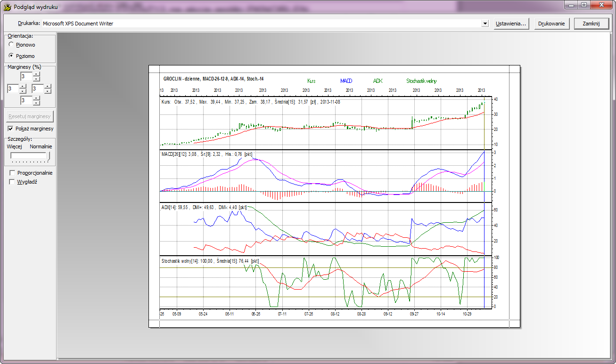This screenshot has width=616, height=364.
Task: Click the top margin value field
Action: pyautogui.click(x=26, y=76)
